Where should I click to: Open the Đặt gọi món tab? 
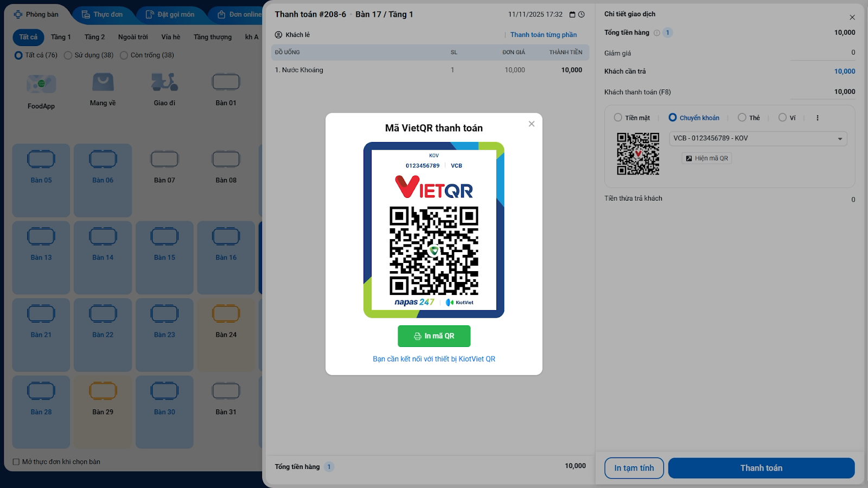(170, 15)
